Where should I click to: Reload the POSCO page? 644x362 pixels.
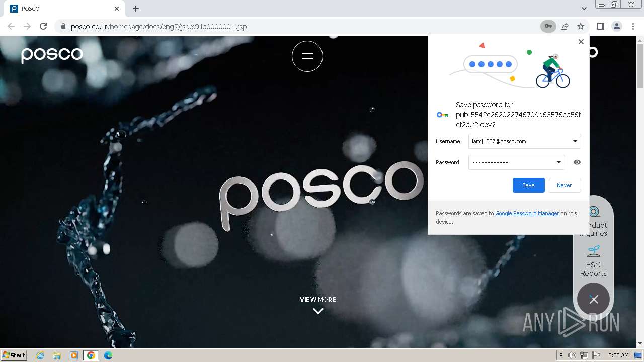pos(43,26)
